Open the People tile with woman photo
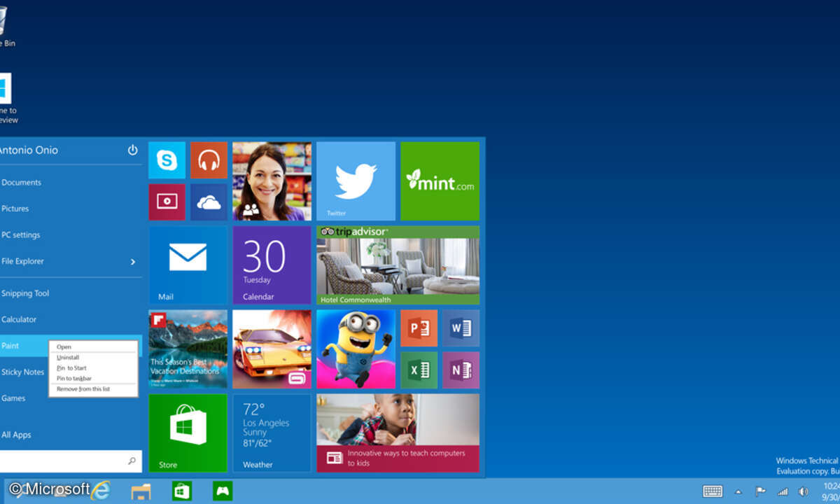This screenshot has width=840, height=504. [272, 181]
